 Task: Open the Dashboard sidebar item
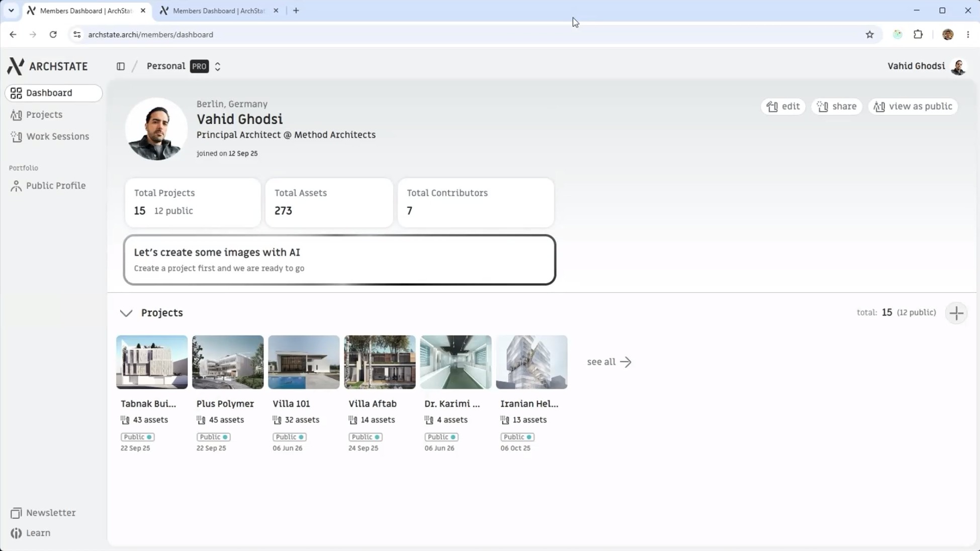pyautogui.click(x=54, y=93)
